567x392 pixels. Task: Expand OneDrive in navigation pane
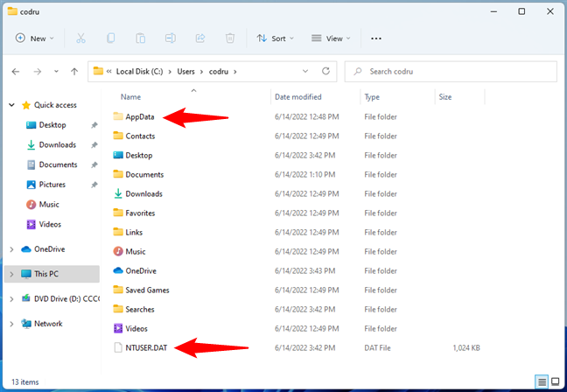(x=11, y=249)
